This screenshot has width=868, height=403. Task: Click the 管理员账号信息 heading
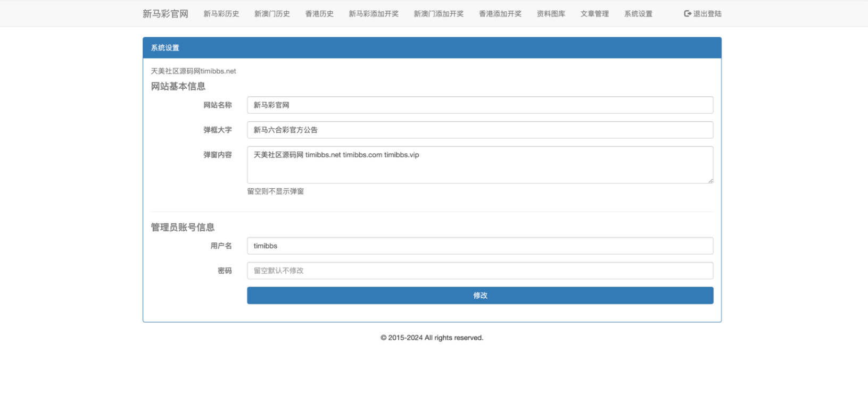tap(183, 227)
